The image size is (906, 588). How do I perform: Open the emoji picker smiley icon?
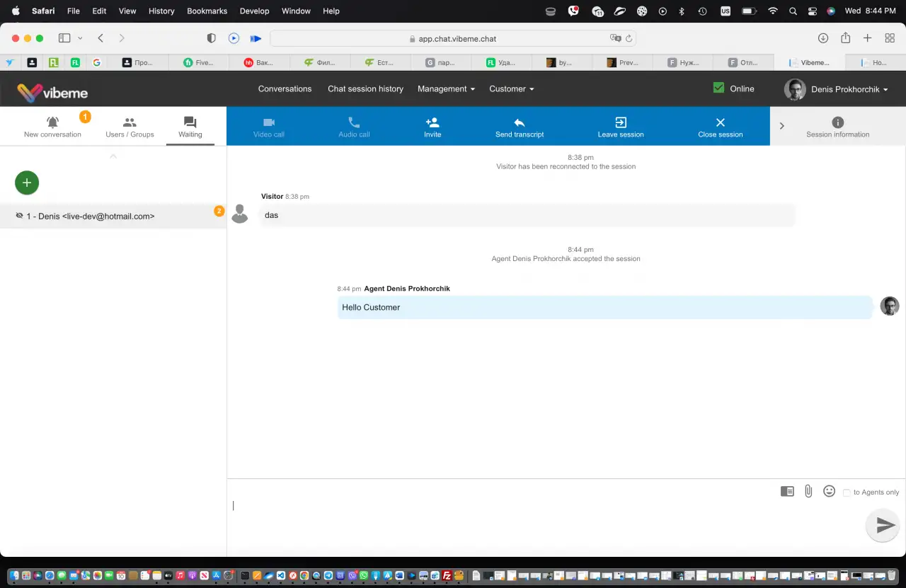coord(830,491)
